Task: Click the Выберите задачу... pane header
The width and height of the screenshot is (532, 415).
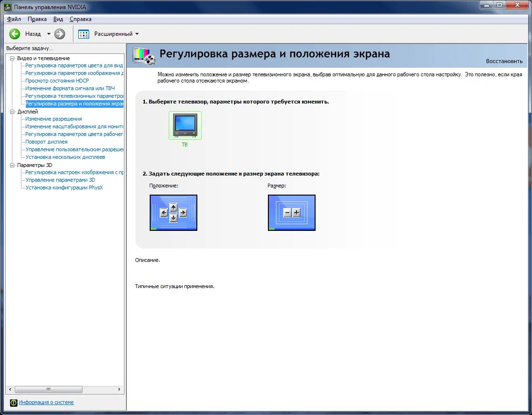Action: (x=30, y=48)
